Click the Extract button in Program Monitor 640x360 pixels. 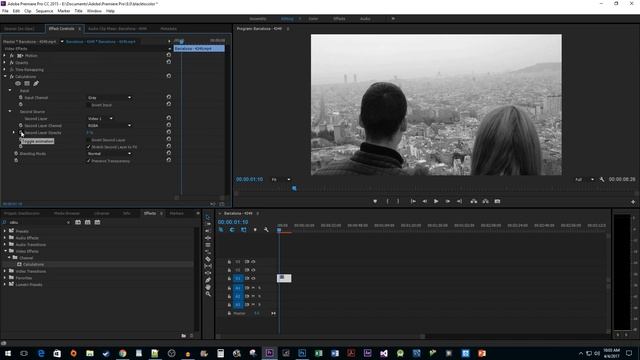click(485, 201)
